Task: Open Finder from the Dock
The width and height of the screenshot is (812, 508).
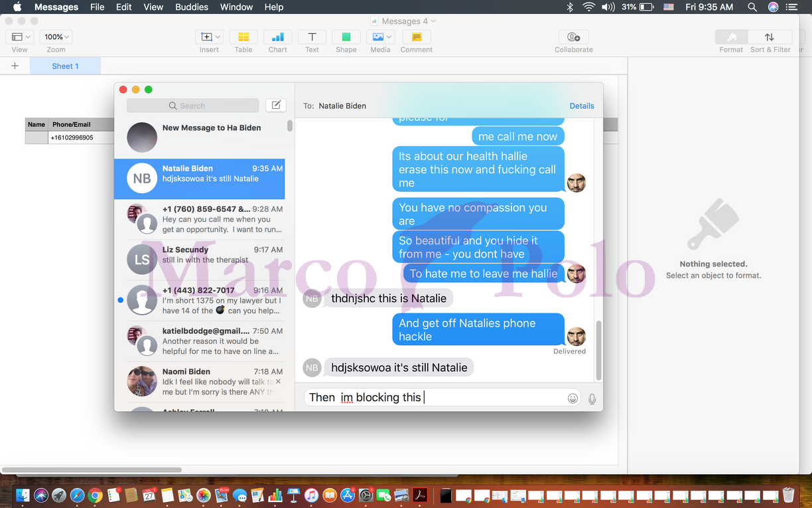Action: (x=23, y=495)
